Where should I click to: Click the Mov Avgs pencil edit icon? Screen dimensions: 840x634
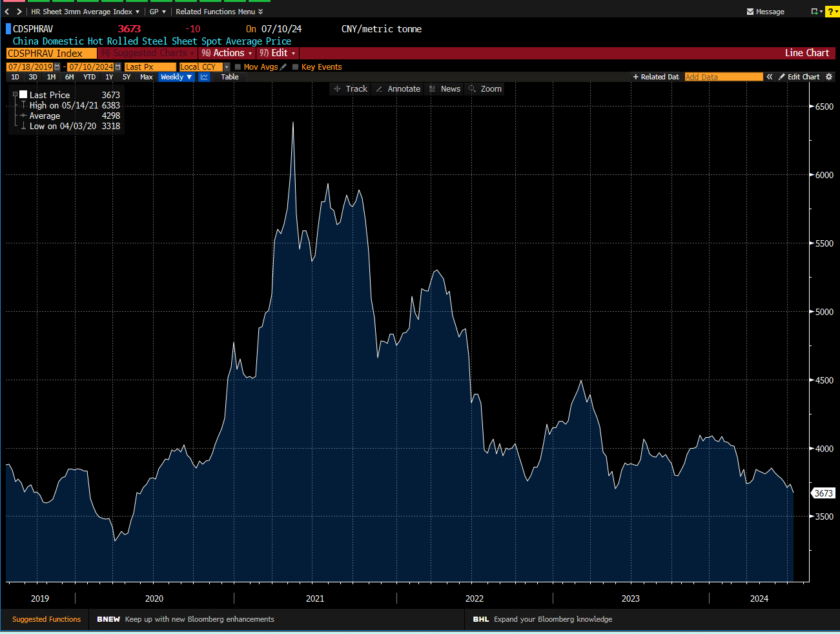[x=283, y=67]
